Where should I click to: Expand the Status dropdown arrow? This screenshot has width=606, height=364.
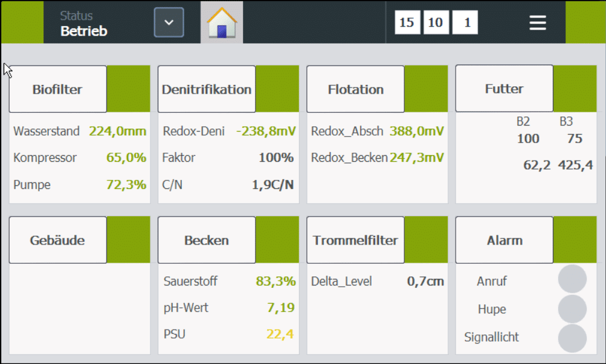coord(169,22)
